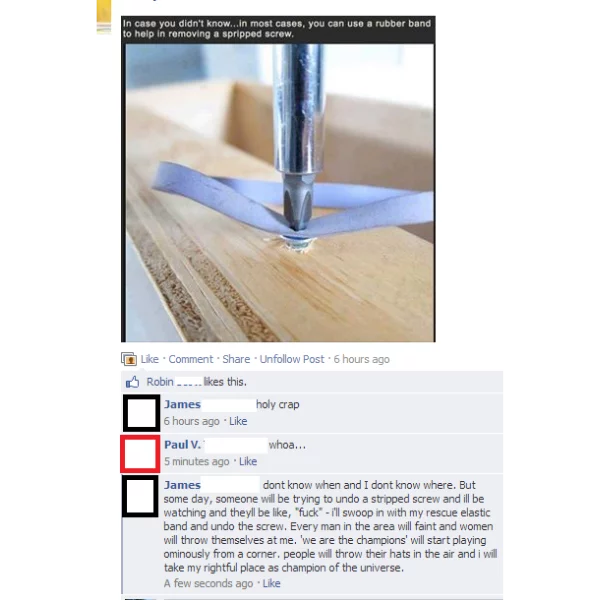Viewport: 600px width, 600px height.
Task: Click James's avatar on holy crap comment
Action: [x=141, y=413]
